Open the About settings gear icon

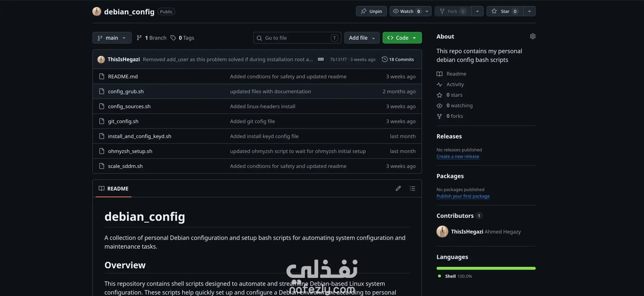(x=532, y=36)
